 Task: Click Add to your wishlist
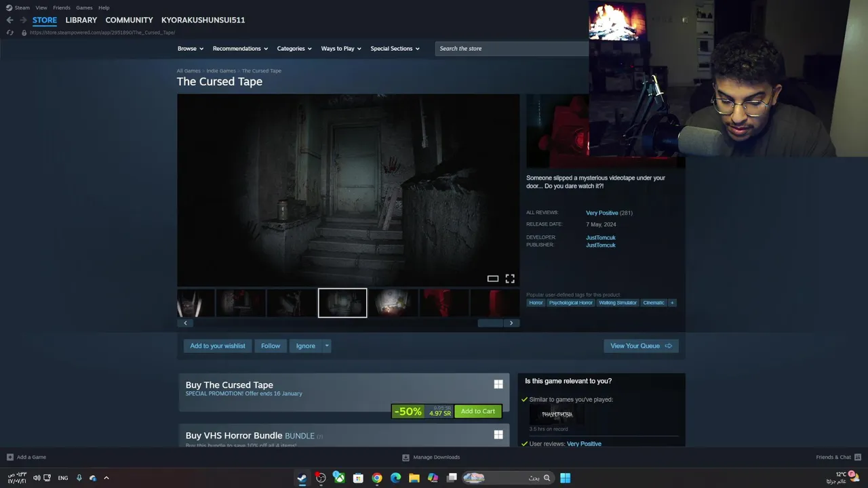coord(218,346)
